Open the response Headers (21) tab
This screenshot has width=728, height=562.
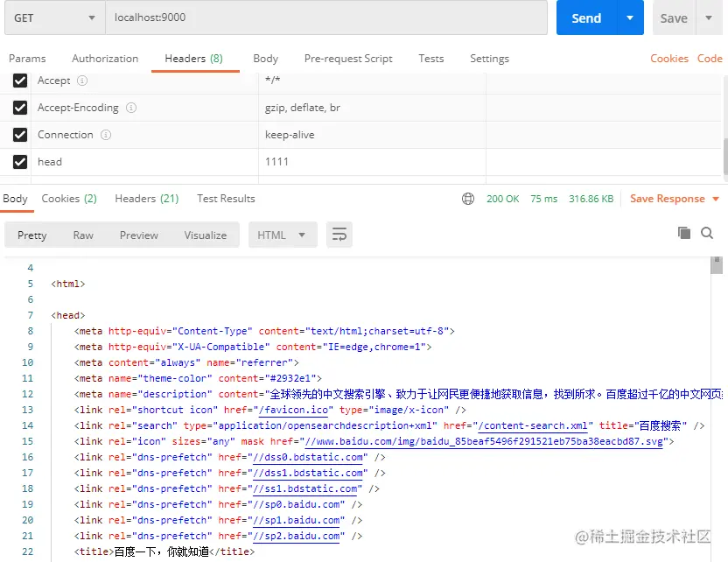pos(147,199)
